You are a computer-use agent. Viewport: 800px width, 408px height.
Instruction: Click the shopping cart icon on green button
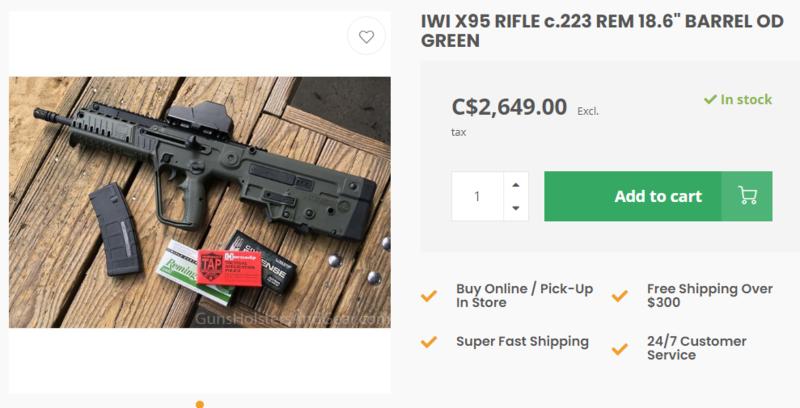(x=746, y=196)
